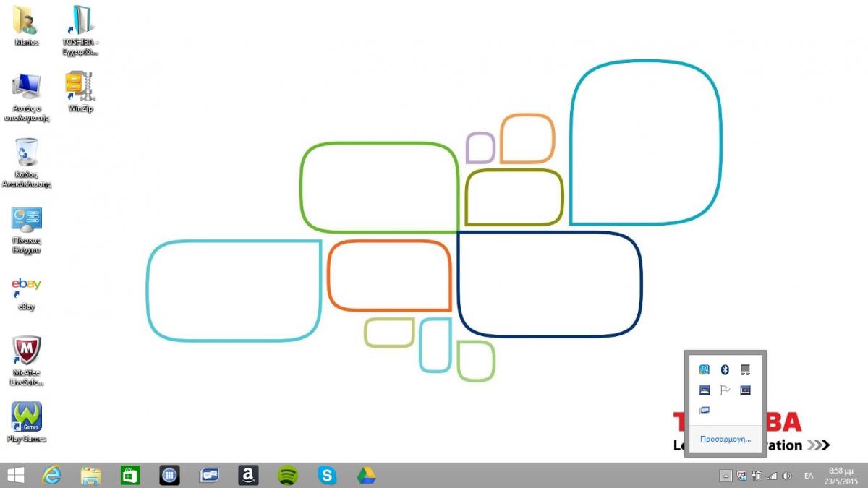Viewport: 868px width, 488px height.
Task: Launch Spotify from the taskbar
Action: [288, 475]
